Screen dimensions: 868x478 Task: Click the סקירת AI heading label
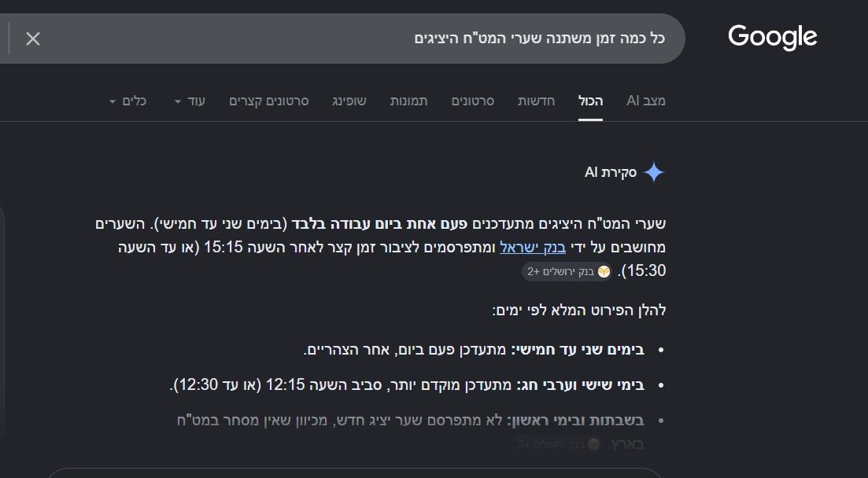(611, 172)
